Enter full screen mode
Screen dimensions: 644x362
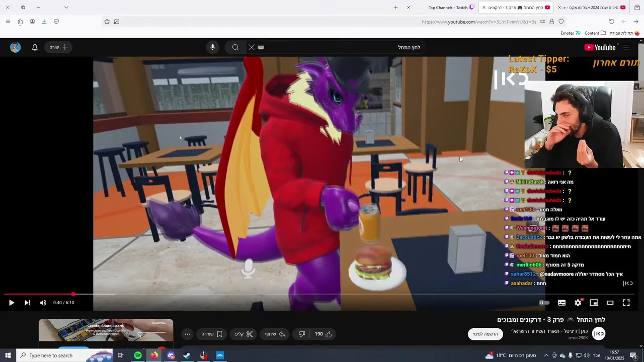[x=626, y=303]
